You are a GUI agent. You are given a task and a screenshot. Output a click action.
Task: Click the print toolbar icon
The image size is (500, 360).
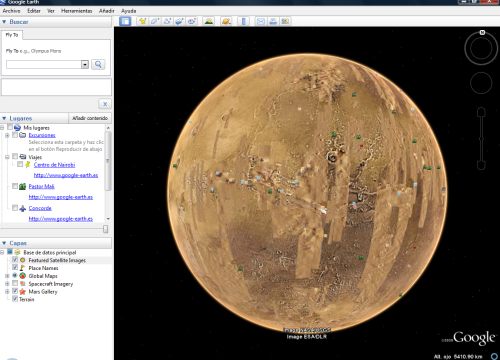[273, 21]
